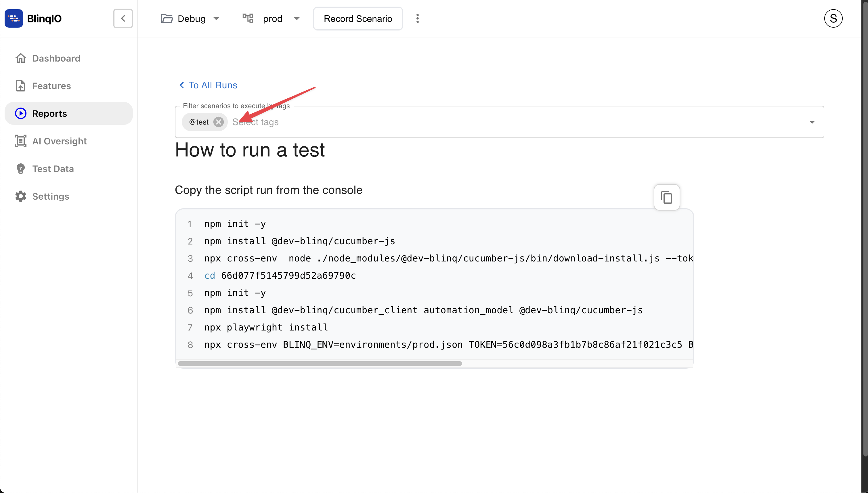Screen dimensions: 868x493
Task: Open the Dashboard page
Action: pyautogui.click(x=69, y=58)
